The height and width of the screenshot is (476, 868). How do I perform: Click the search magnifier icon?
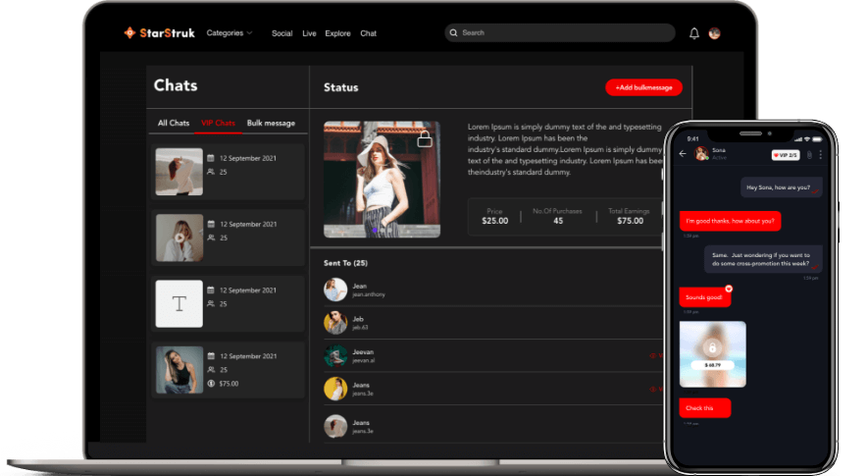point(453,32)
